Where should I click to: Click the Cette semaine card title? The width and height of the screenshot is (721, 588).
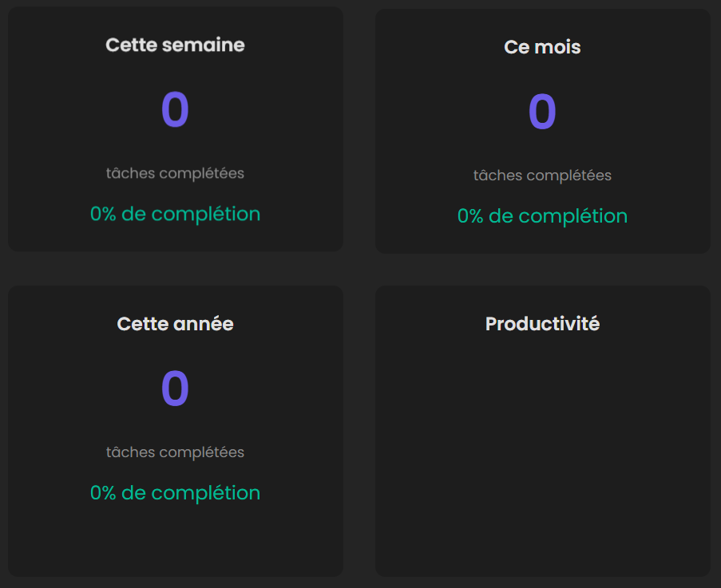click(x=175, y=45)
